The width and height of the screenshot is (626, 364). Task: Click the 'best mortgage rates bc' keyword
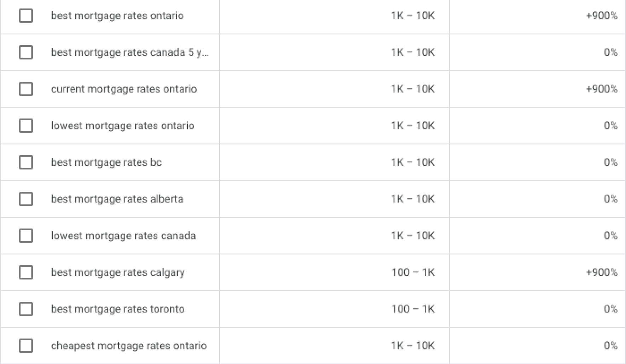coord(106,162)
